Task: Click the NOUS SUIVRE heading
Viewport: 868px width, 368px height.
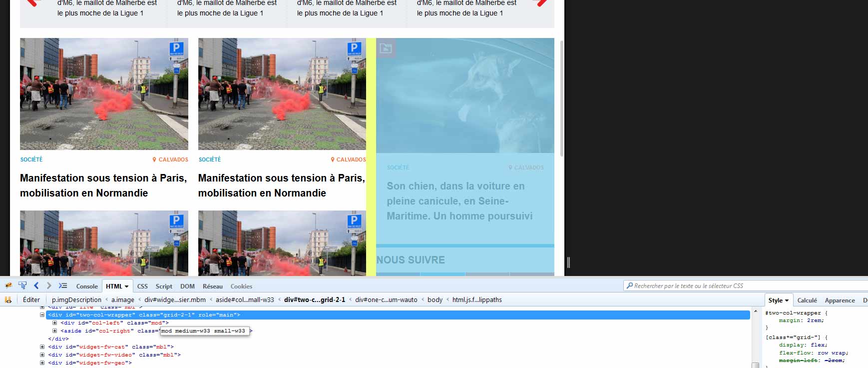Action: click(x=411, y=260)
